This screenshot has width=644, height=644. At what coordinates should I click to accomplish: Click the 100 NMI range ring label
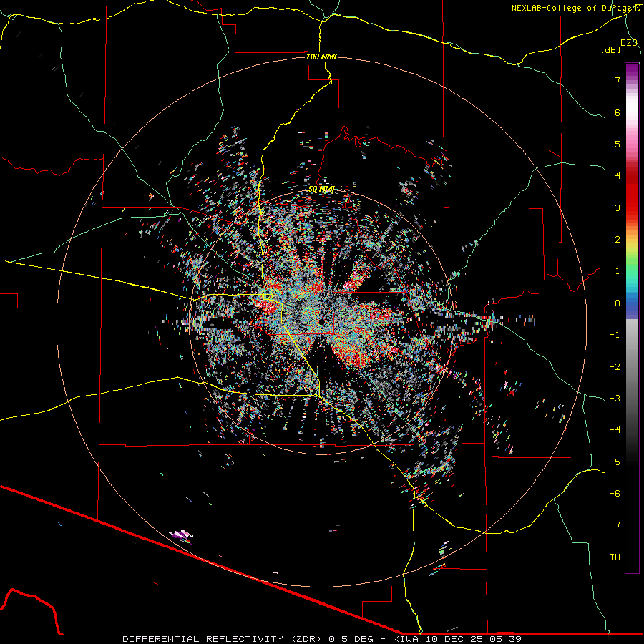321,57
